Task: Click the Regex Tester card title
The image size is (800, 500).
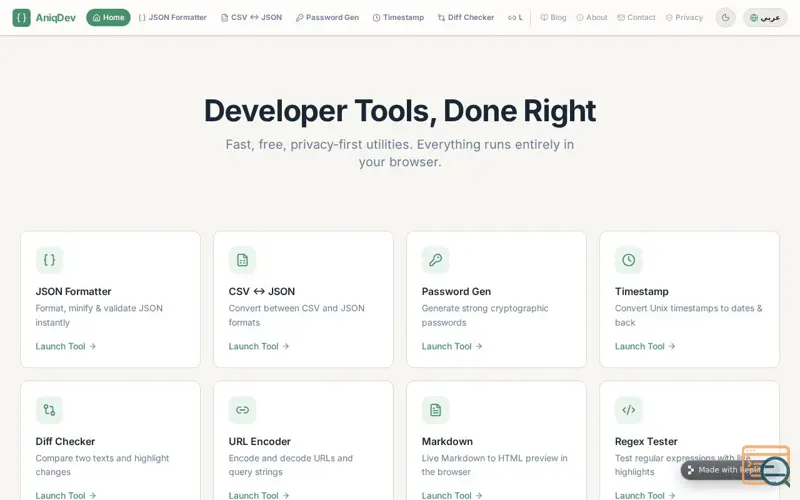Action: tap(646, 441)
